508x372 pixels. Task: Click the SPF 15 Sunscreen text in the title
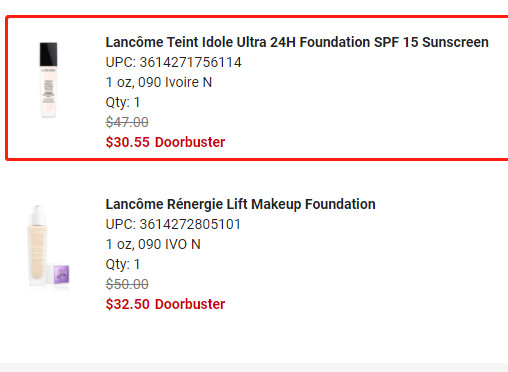coord(431,42)
